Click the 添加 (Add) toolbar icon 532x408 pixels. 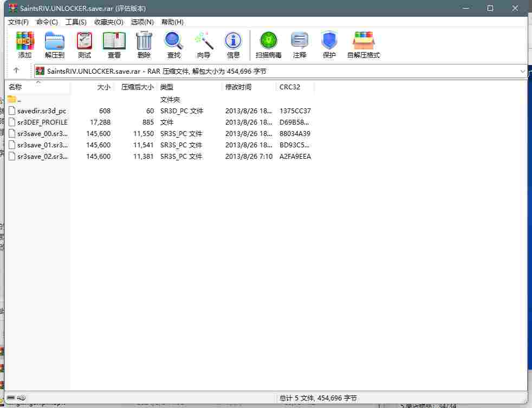coord(25,41)
